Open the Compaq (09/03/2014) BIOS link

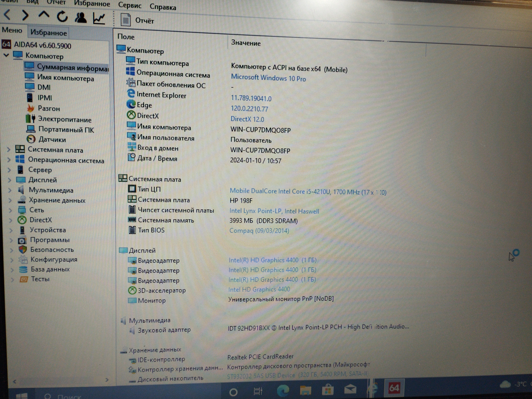pyautogui.click(x=259, y=231)
